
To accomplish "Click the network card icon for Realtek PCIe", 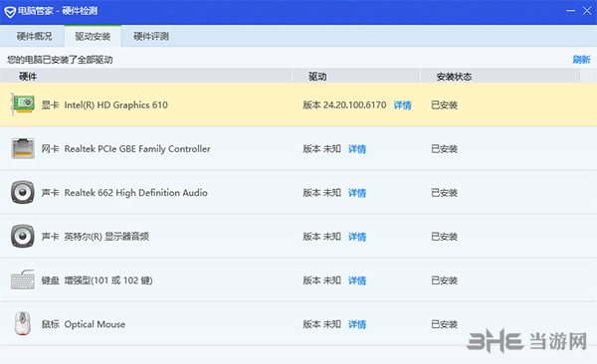I will pos(23,148).
